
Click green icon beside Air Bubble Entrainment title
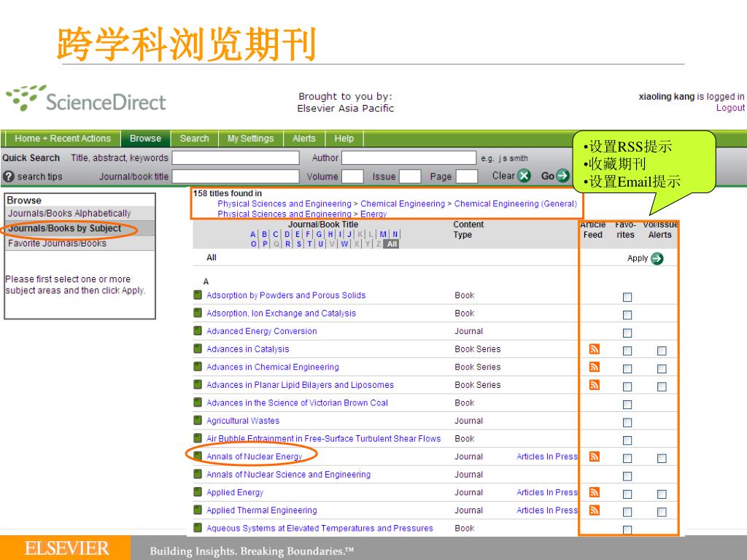pyautogui.click(x=198, y=438)
